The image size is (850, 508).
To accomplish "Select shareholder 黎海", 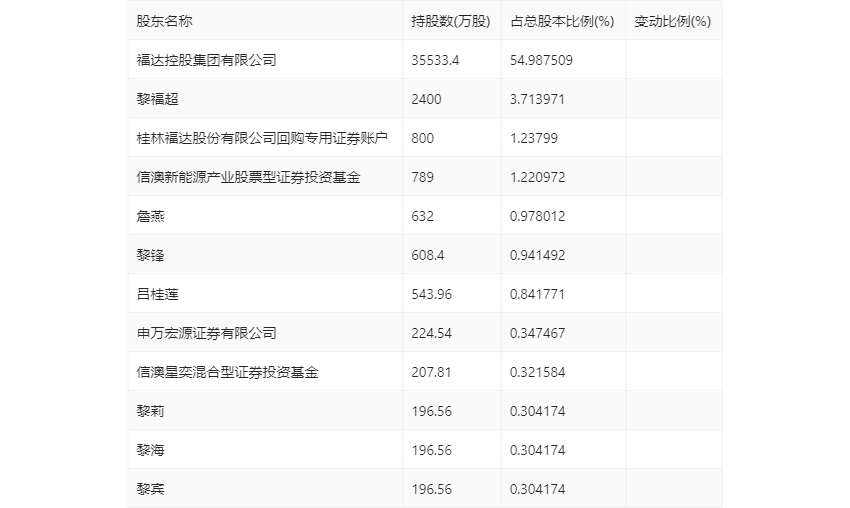I will [150, 451].
